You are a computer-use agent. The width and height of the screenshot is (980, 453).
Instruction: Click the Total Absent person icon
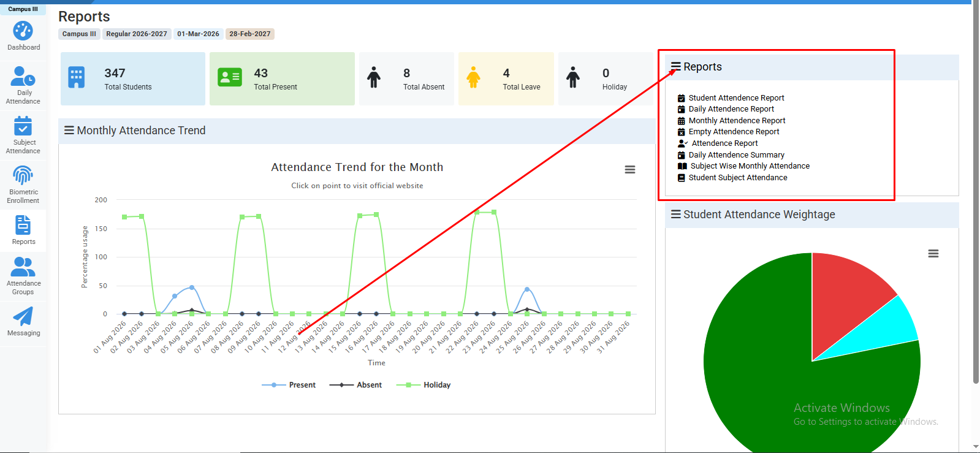374,78
